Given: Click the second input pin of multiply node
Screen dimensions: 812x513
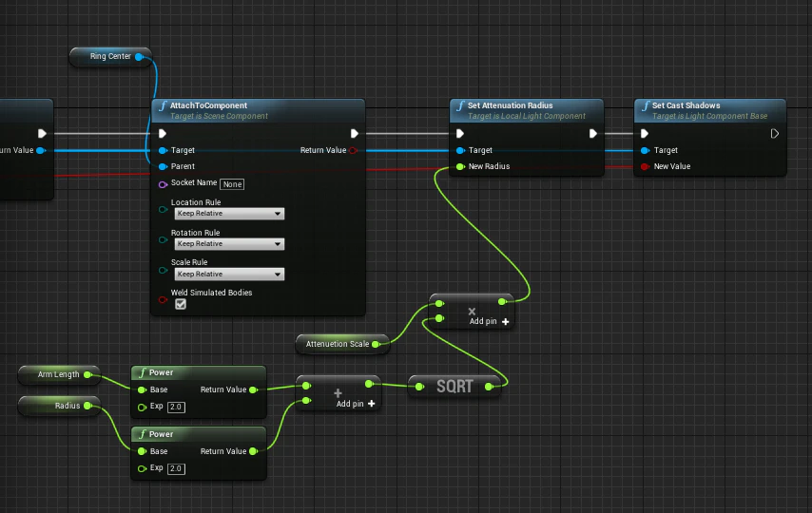Looking at the screenshot, I should 439,318.
